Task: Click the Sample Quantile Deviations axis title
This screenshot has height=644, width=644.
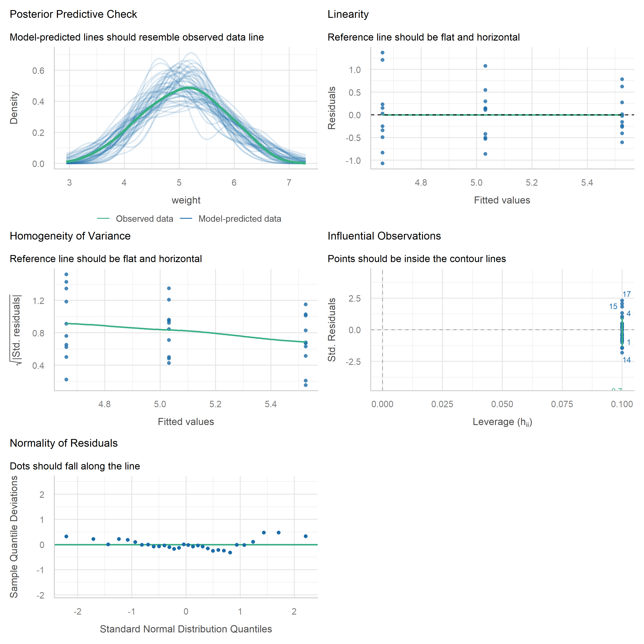Action: [x=14, y=537]
